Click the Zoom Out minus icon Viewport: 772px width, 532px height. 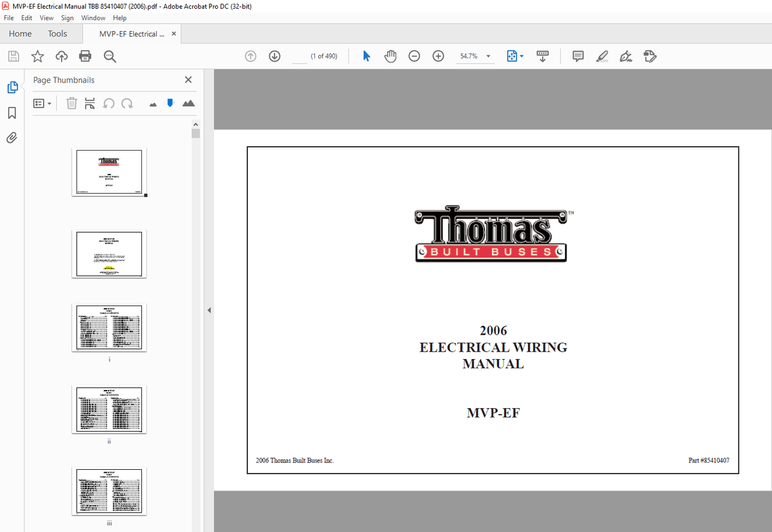coord(414,57)
